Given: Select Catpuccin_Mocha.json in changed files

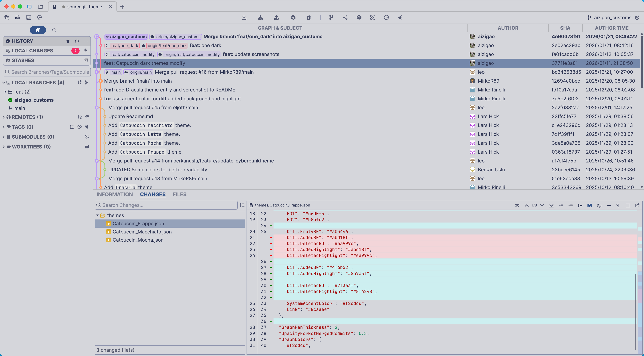Looking at the screenshot, I should [138, 240].
